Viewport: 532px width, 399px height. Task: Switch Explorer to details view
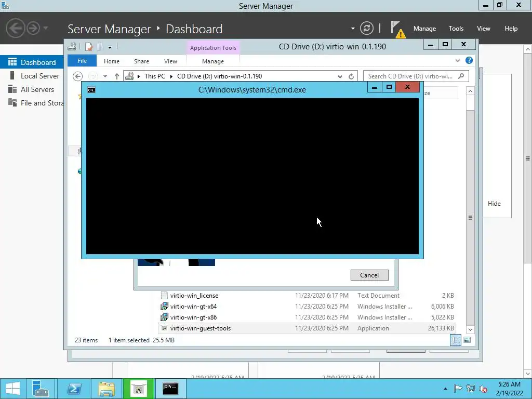pyautogui.click(x=456, y=340)
